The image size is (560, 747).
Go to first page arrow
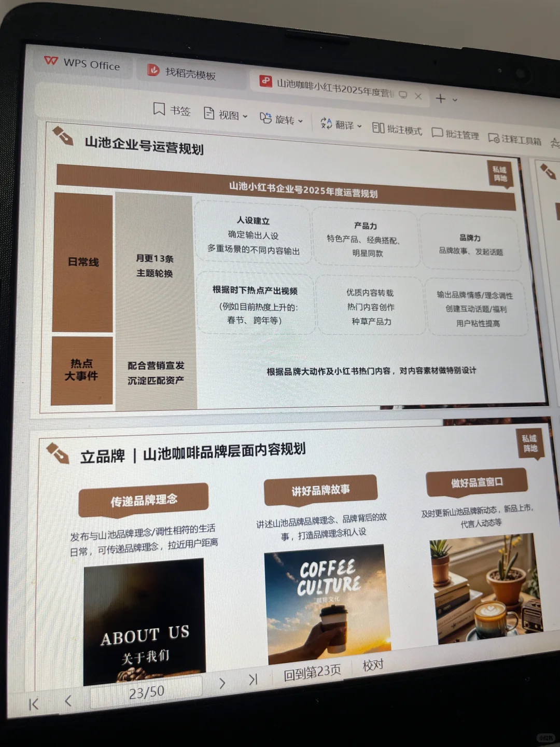tap(34, 704)
